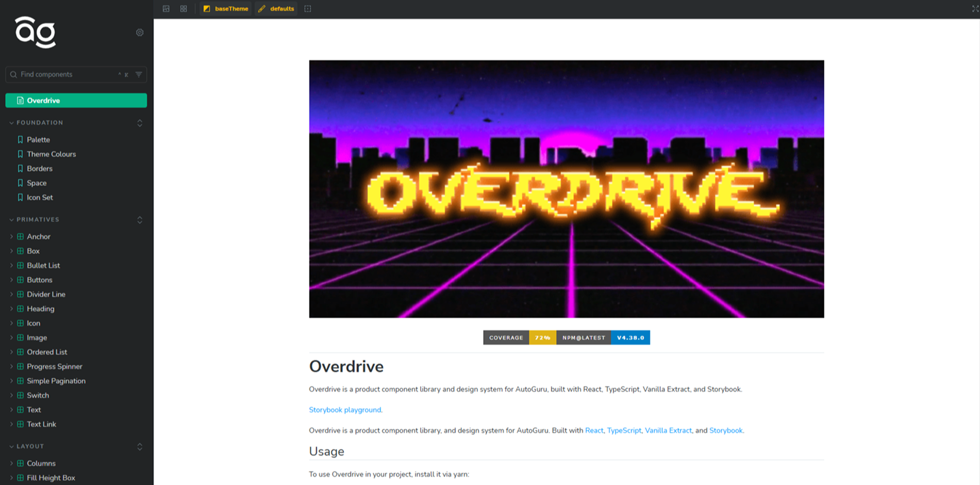
Task: Focus the Find components search field
Action: [x=76, y=74]
